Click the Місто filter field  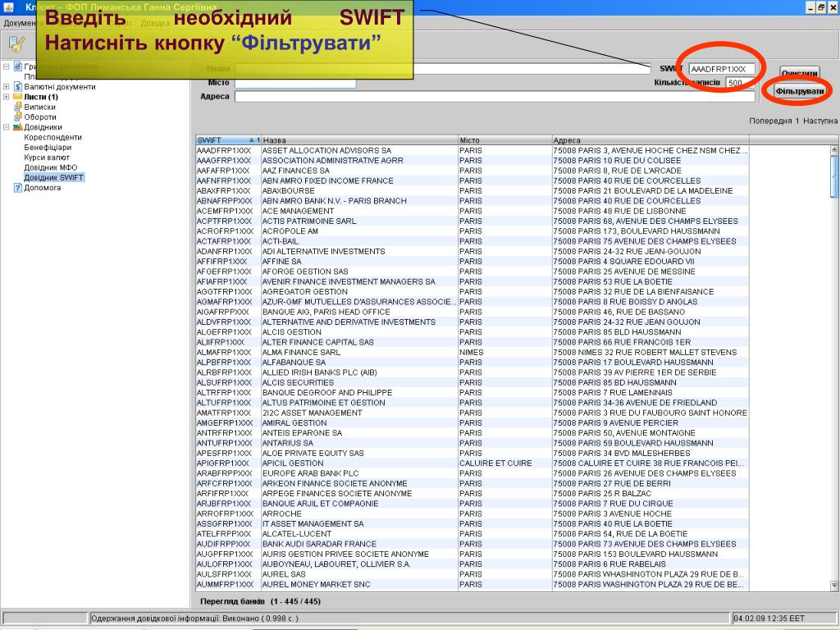pos(295,83)
